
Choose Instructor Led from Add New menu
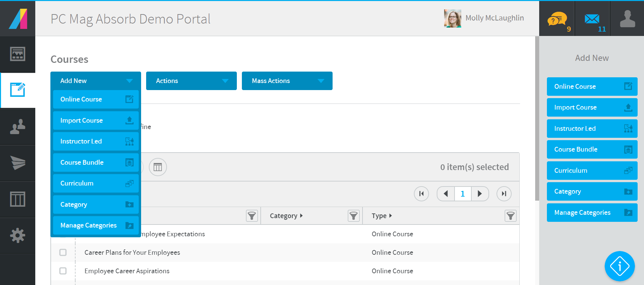(96, 141)
